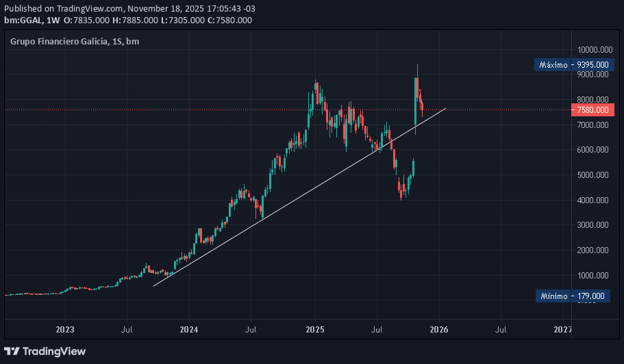The width and height of the screenshot is (624, 364).
Task: Click the Mínimo 179.000 price label
Action: pyautogui.click(x=572, y=296)
